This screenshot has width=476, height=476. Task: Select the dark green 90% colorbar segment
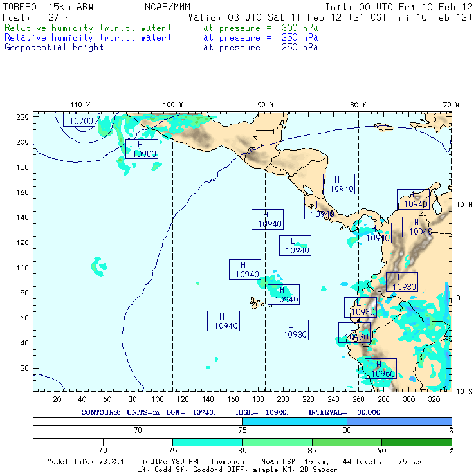pyautogui.click(x=416, y=443)
